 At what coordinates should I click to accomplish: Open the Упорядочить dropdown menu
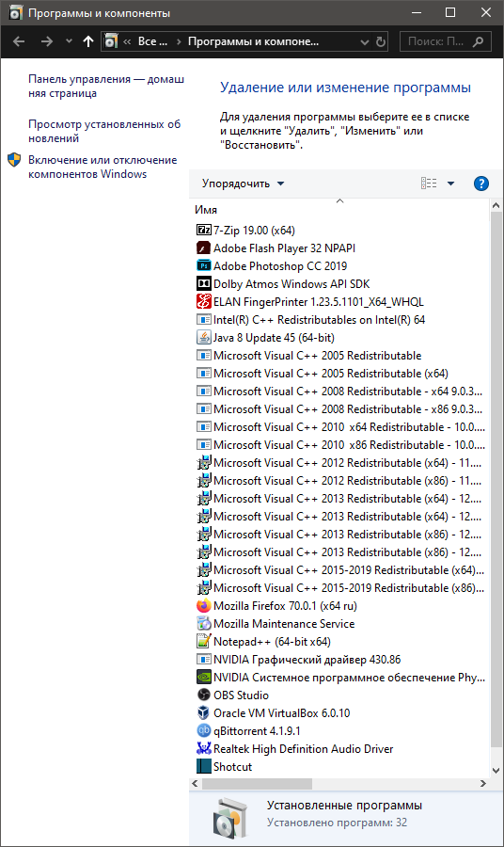pos(243,184)
